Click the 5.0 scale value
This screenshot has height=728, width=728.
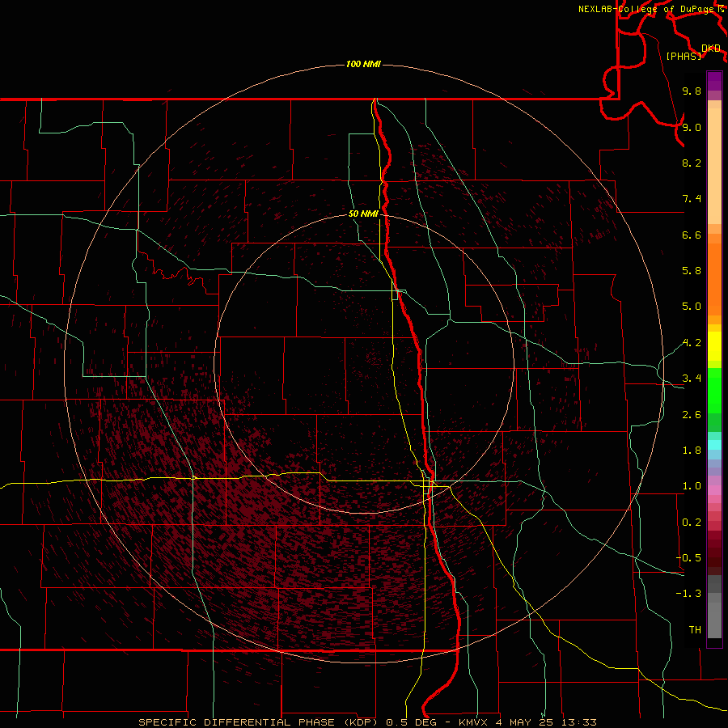click(x=692, y=307)
